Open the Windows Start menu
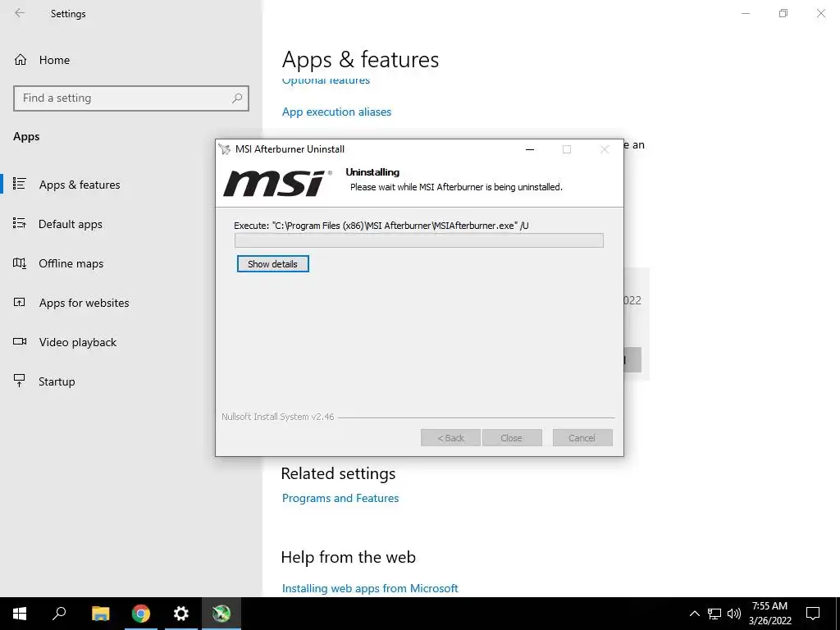 (20, 614)
